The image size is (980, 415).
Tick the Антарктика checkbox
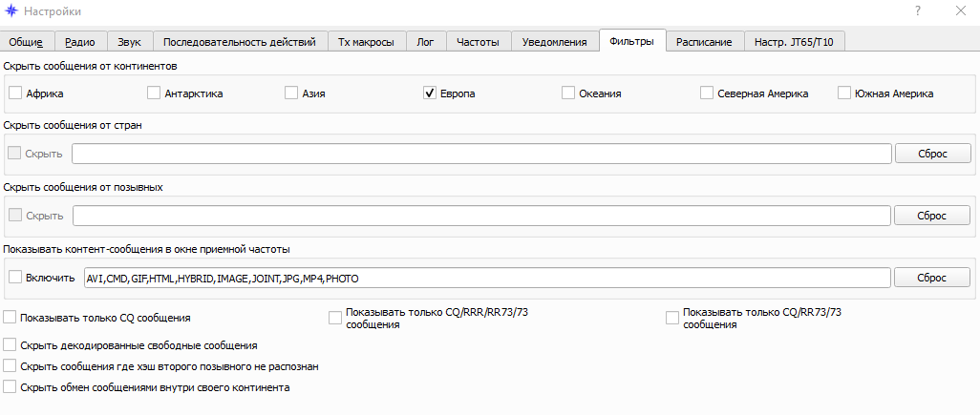coord(154,93)
